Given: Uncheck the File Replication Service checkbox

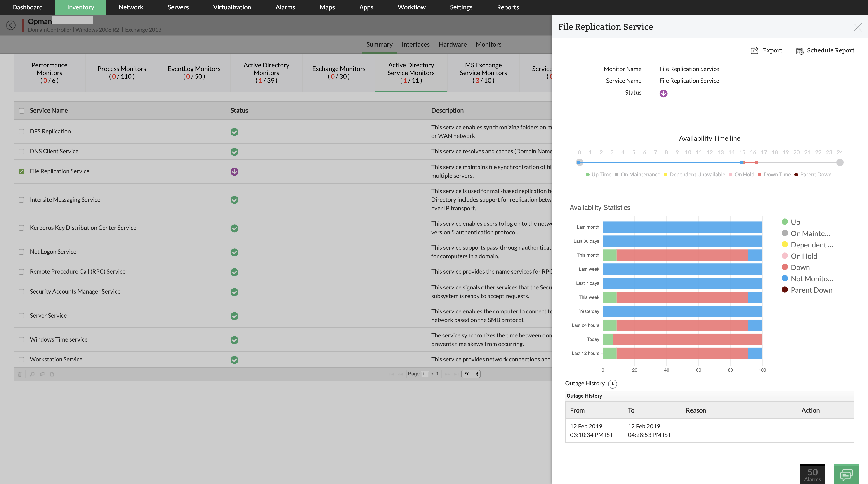Looking at the screenshot, I should coord(21,172).
